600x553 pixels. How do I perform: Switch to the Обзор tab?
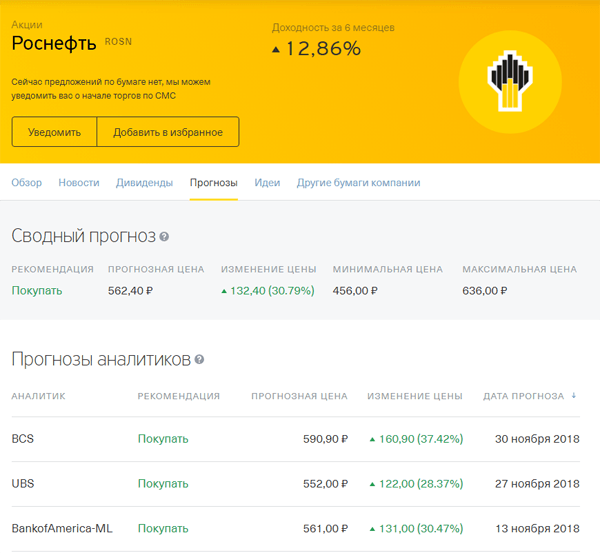pos(26,183)
